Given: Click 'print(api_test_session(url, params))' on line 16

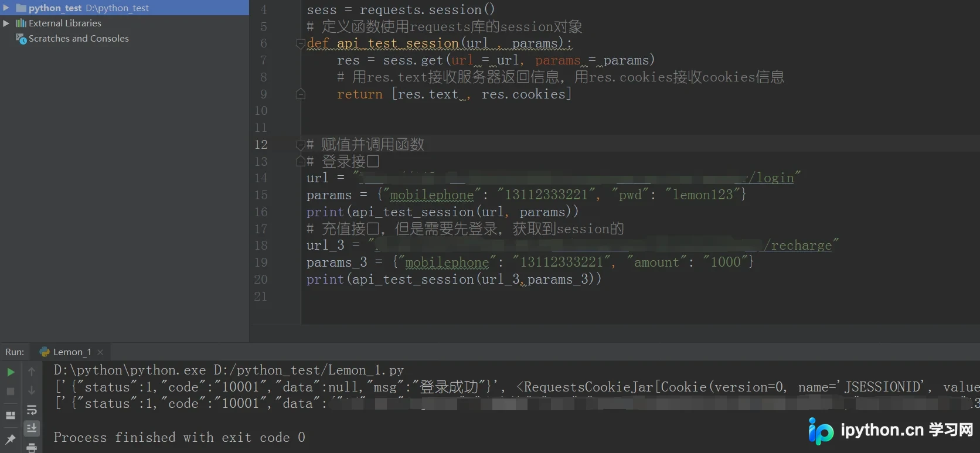Looking at the screenshot, I should pos(443,212).
